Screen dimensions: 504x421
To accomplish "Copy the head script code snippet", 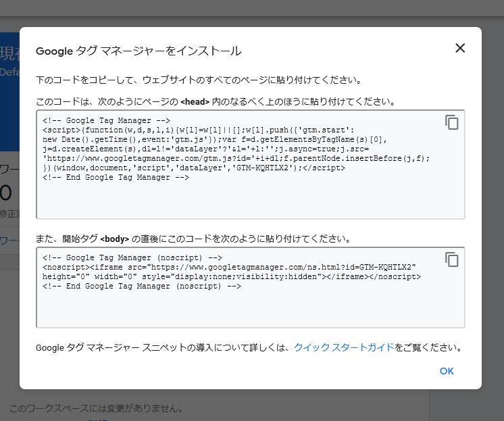I will pyautogui.click(x=451, y=122).
